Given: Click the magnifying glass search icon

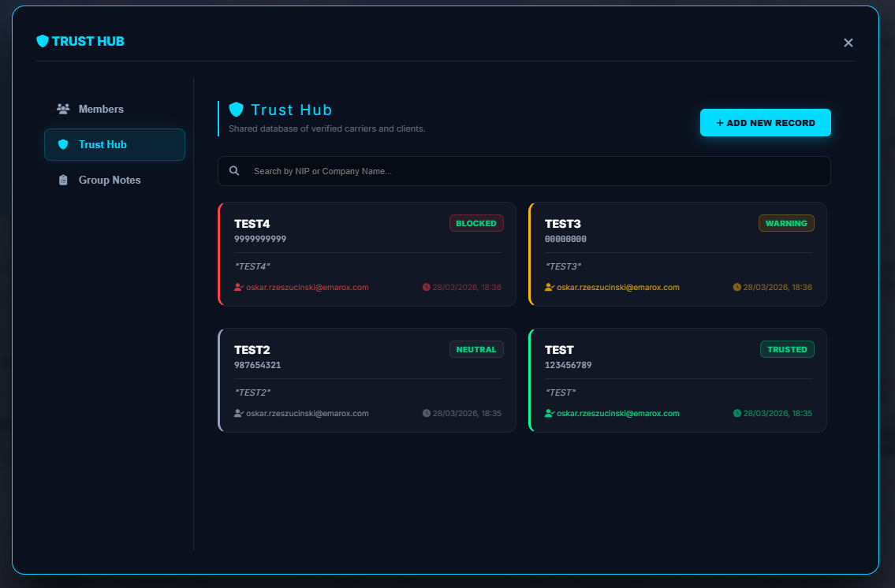Looking at the screenshot, I should [234, 170].
